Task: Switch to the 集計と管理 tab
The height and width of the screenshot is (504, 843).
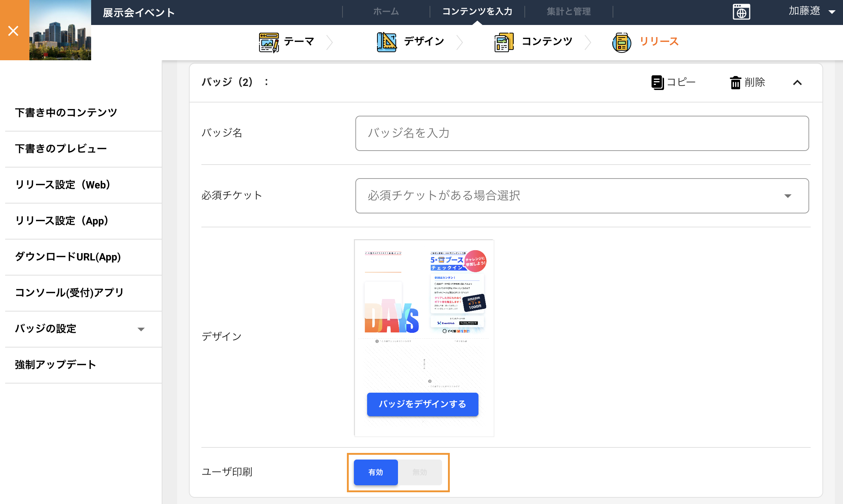Action: tap(568, 11)
